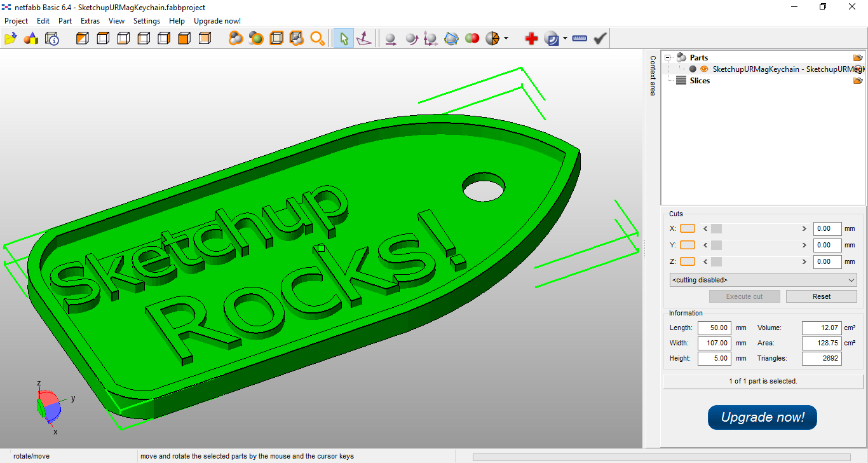Screen dimensions: 868x463
Task: Select the green arrow selection mode
Action: [344, 39]
